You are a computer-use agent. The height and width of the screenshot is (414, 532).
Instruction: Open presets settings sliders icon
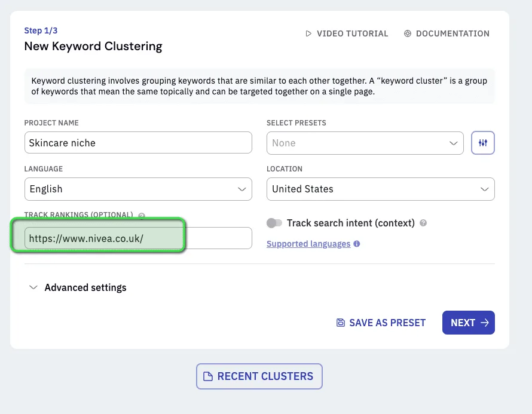click(x=483, y=143)
